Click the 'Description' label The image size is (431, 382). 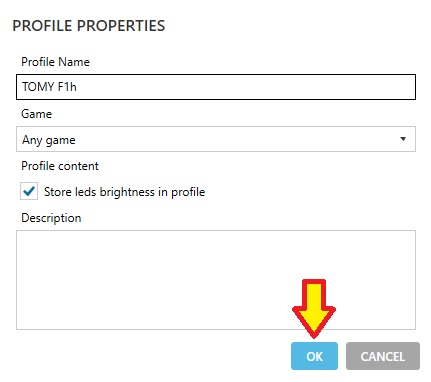pyautogui.click(x=51, y=218)
